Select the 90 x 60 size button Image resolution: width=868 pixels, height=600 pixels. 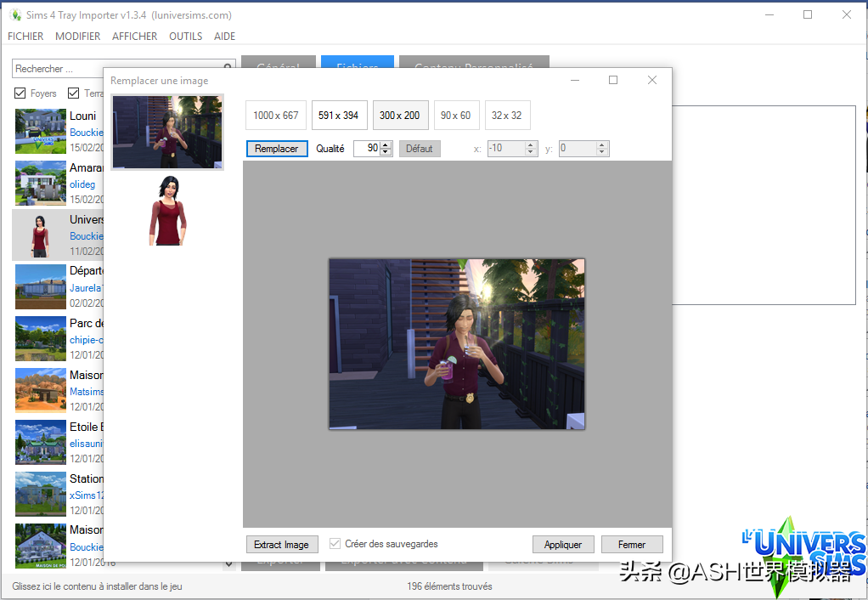click(455, 116)
